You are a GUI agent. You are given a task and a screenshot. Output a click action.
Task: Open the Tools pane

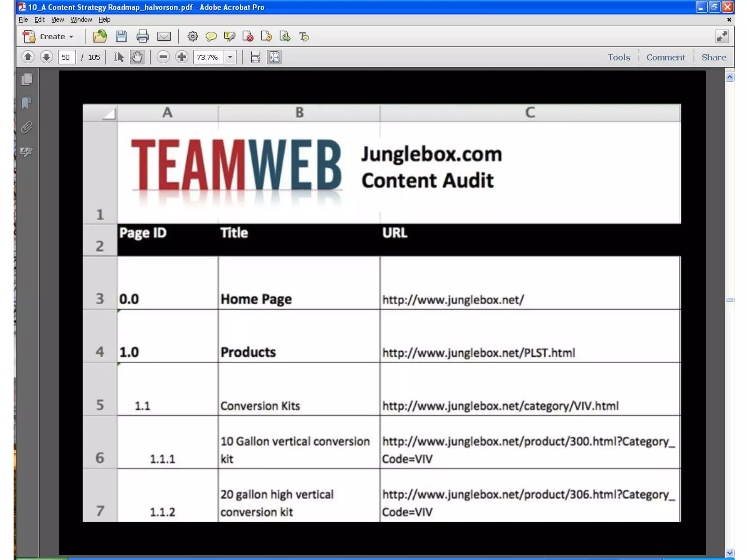pos(619,57)
